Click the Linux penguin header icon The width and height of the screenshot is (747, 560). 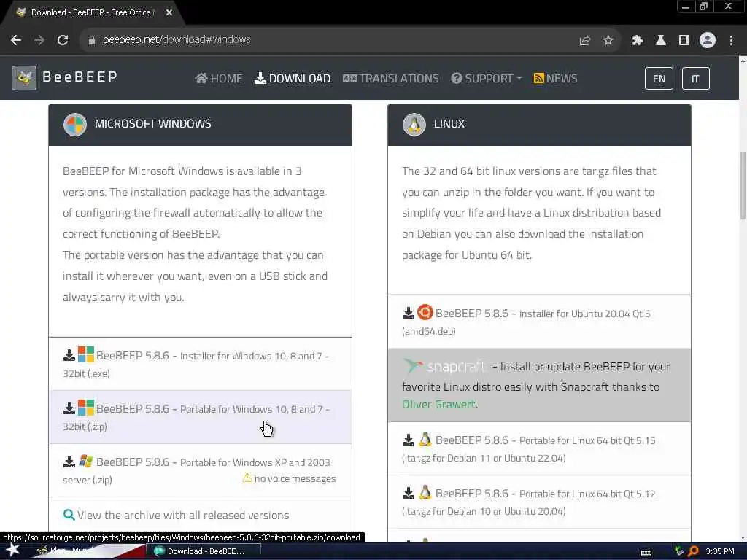coord(414,124)
